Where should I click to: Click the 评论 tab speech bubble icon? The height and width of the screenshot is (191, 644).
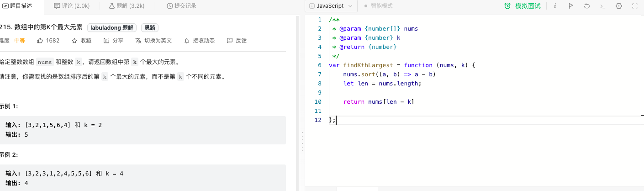(57, 6)
